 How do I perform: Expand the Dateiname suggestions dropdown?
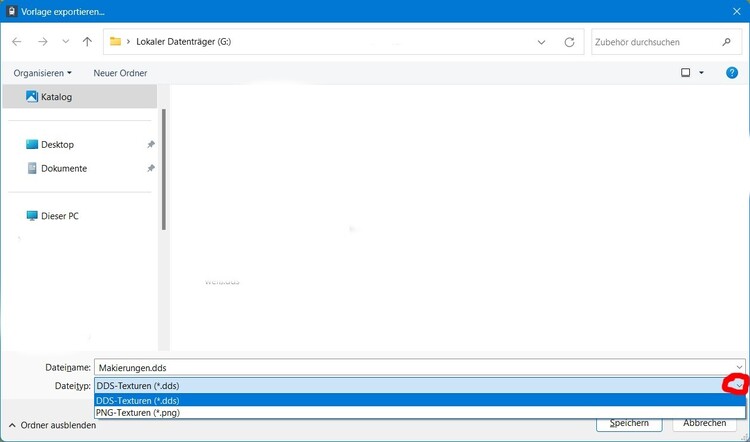tap(739, 368)
